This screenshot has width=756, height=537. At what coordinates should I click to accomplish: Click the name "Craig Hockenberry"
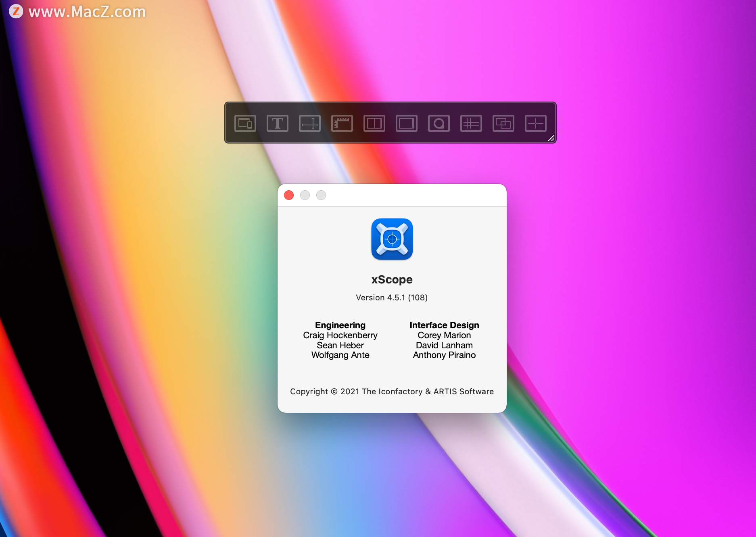(x=340, y=335)
